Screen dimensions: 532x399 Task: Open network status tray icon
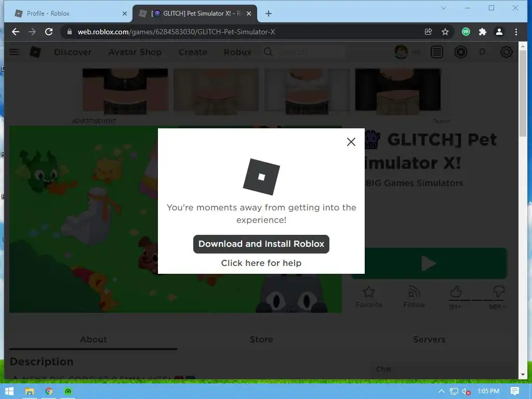454,391
